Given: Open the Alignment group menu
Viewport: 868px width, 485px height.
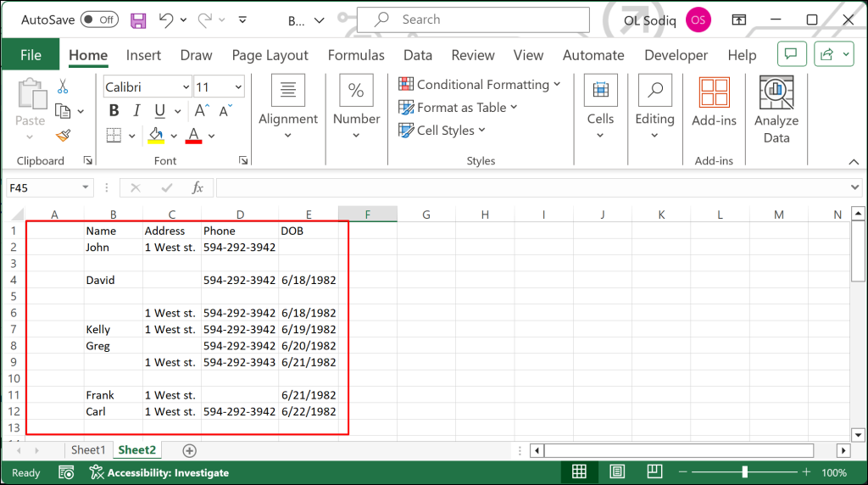Looking at the screenshot, I should pyautogui.click(x=288, y=108).
